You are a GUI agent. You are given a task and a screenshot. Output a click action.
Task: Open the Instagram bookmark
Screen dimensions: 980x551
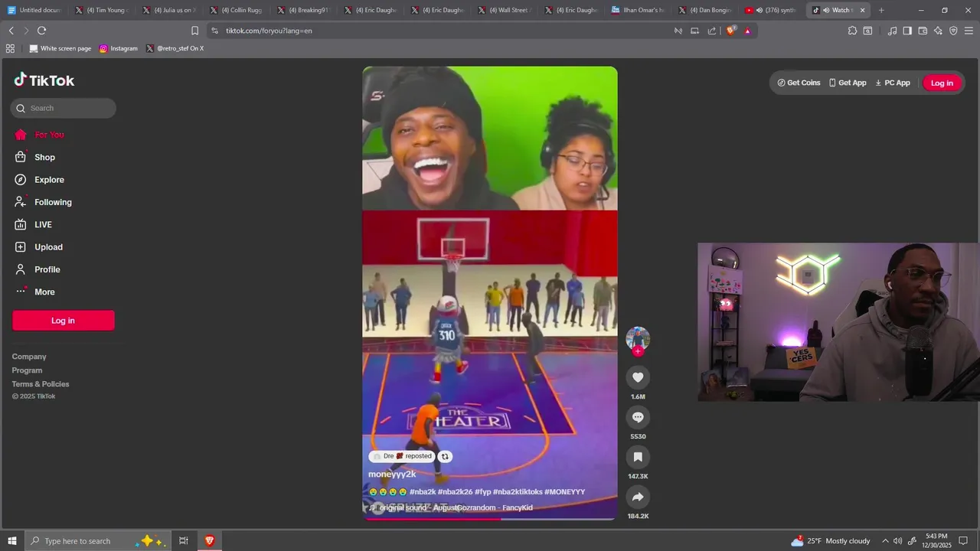[x=119, y=48]
